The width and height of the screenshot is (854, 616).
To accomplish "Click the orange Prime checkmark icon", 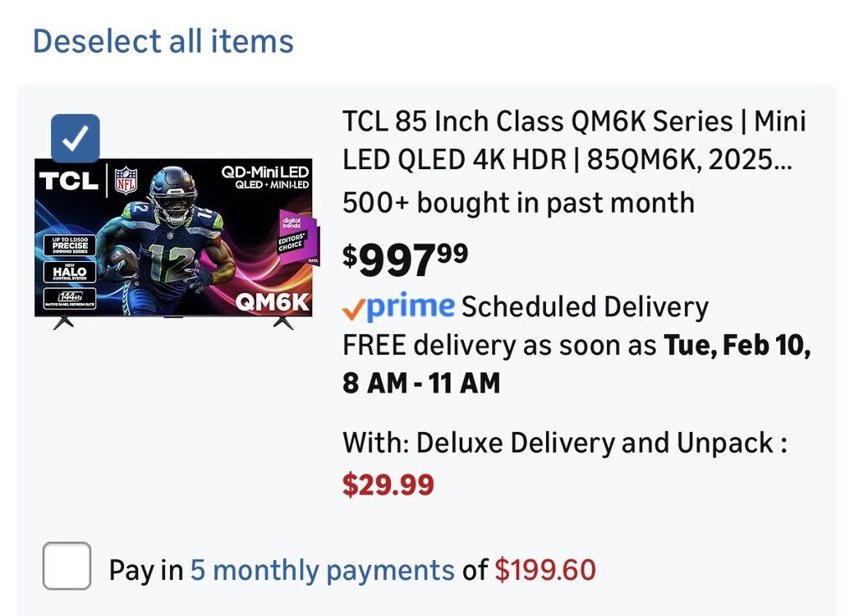I will click(353, 309).
